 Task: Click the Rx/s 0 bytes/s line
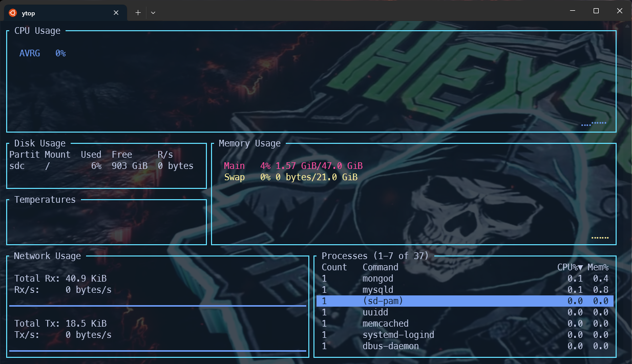tap(63, 290)
